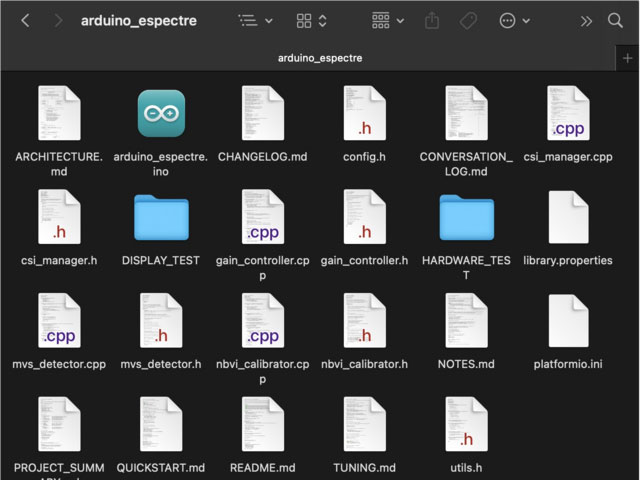Image resolution: width=640 pixels, height=480 pixels.
Task: Click the 'library.properties' file name label
Action: click(568, 260)
